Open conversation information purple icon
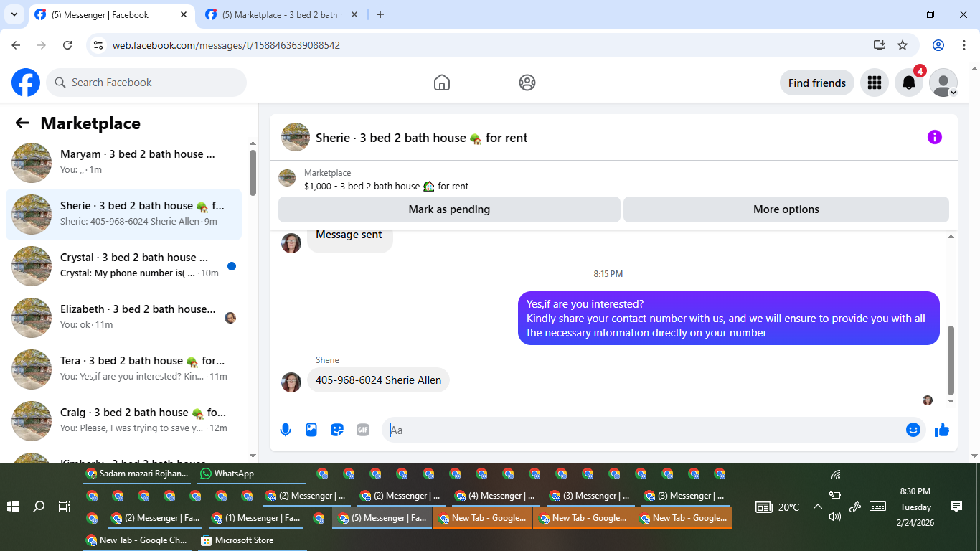The width and height of the screenshot is (980, 551). point(934,137)
